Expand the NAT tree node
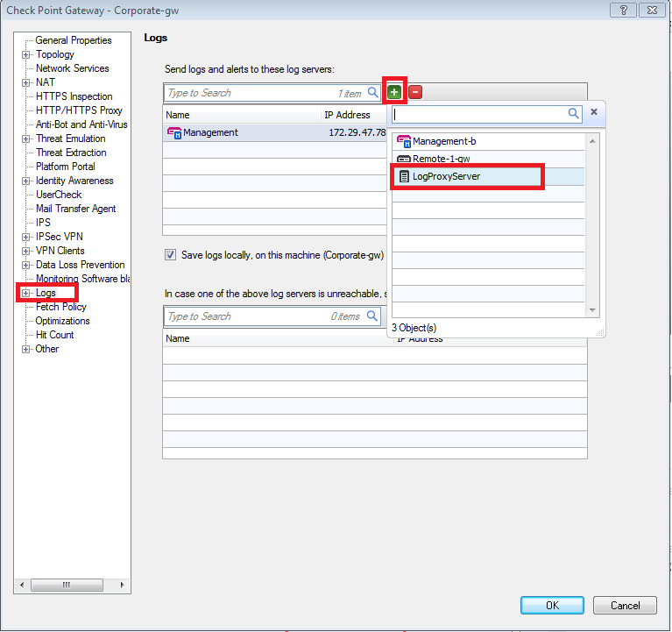This screenshot has height=632, width=672. click(25, 82)
